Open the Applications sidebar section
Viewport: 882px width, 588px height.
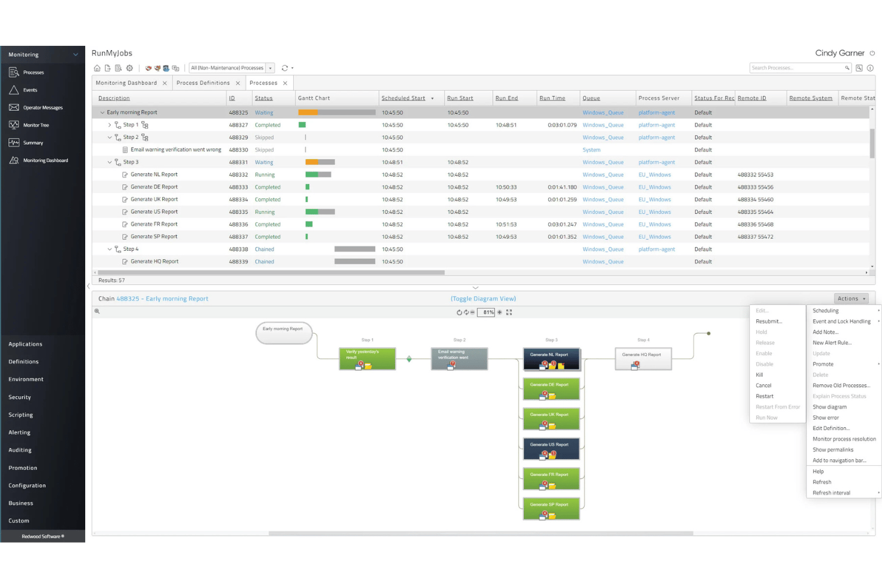tap(25, 344)
